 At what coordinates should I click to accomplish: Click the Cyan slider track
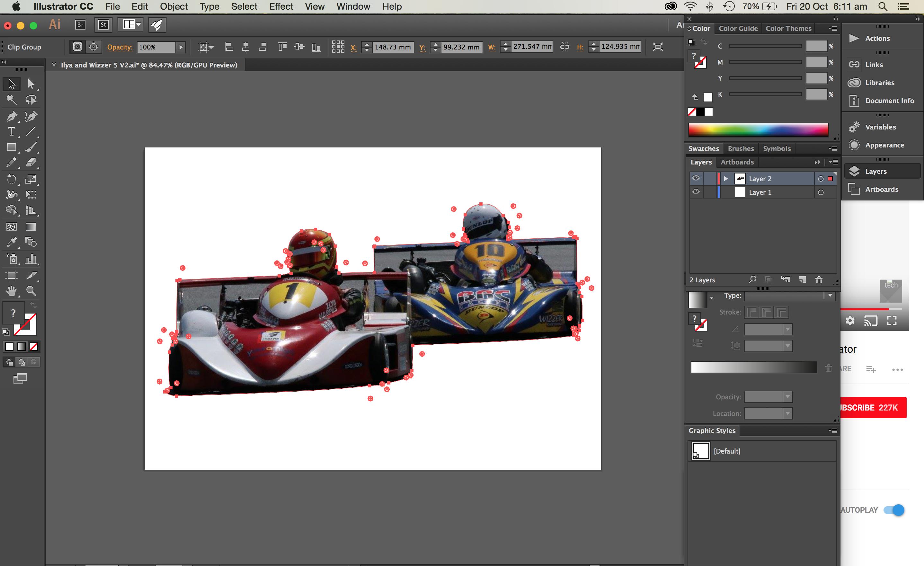coord(765,46)
